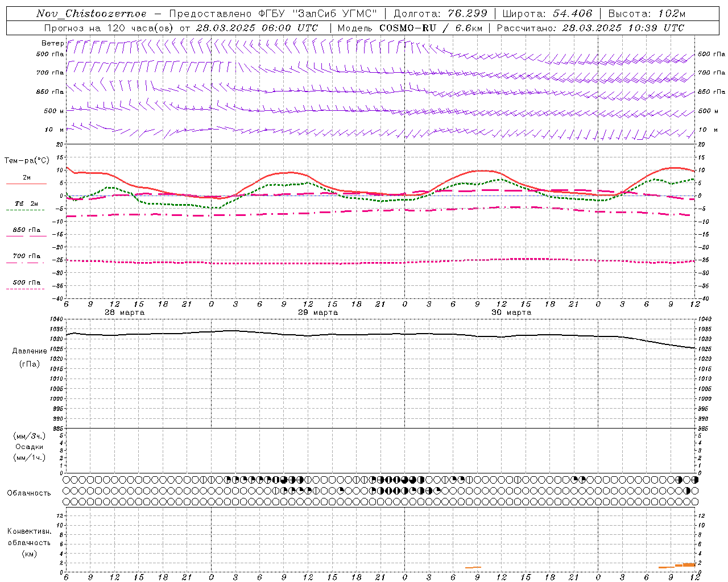Click the 850 гПа wind level label on left
Image resolution: width=728 pixels, height=582 pixels.
click(50, 92)
